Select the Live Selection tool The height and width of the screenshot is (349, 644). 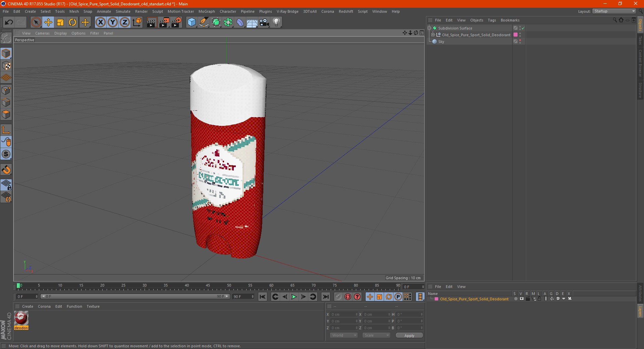[36, 22]
